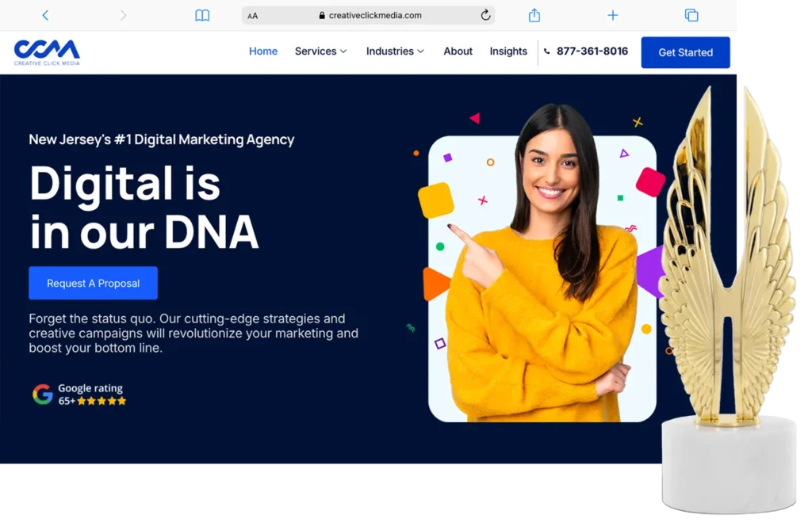Image resolution: width=812 pixels, height=530 pixels.
Task: Open the bookmarks book icon
Action: 202,16
